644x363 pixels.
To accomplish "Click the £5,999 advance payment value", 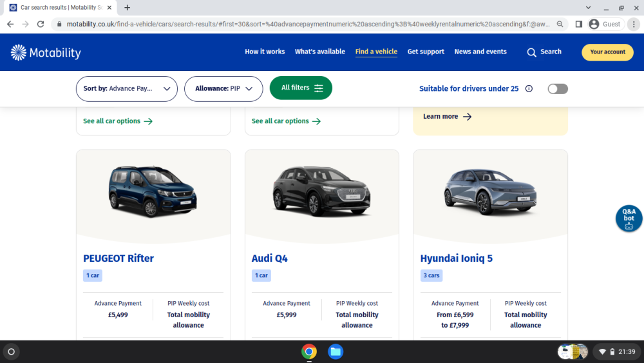I will point(287,315).
